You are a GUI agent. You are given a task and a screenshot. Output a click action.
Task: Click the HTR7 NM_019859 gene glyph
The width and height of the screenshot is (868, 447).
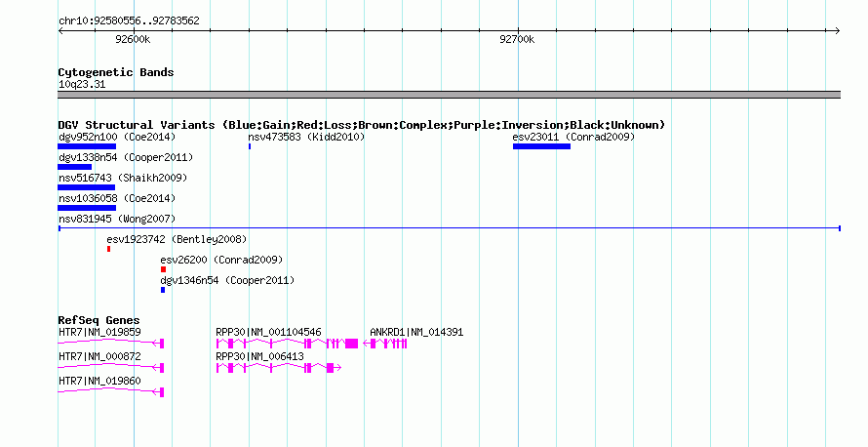111,344
